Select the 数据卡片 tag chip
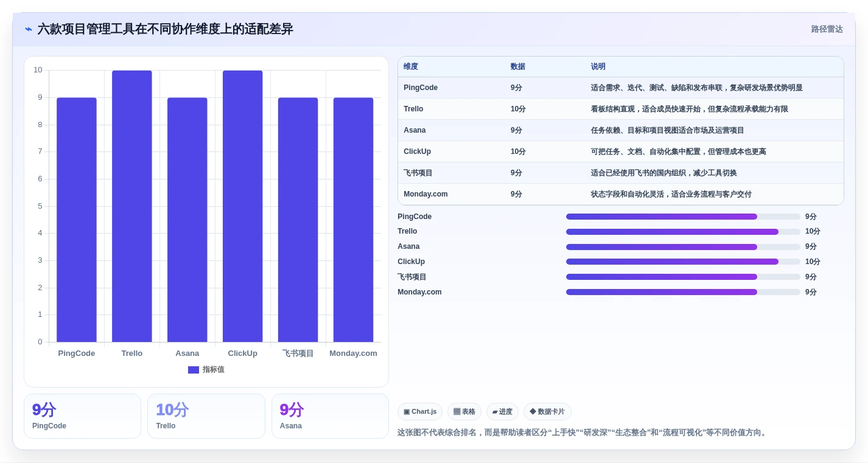 click(x=547, y=412)
